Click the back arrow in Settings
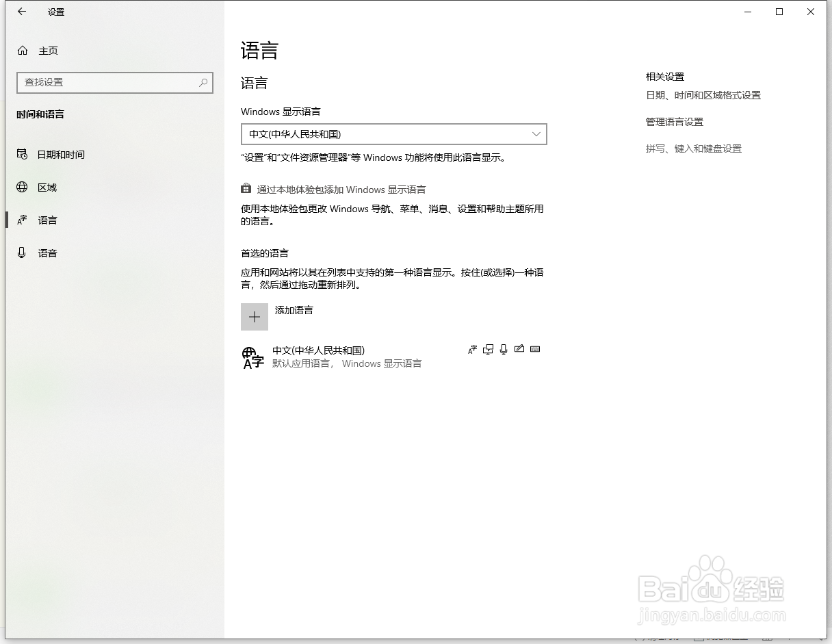The image size is (832, 644). tap(22, 12)
